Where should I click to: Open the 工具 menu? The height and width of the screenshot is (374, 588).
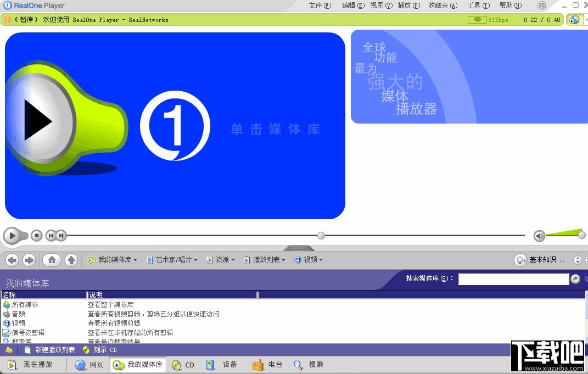(x=479, y=5)
